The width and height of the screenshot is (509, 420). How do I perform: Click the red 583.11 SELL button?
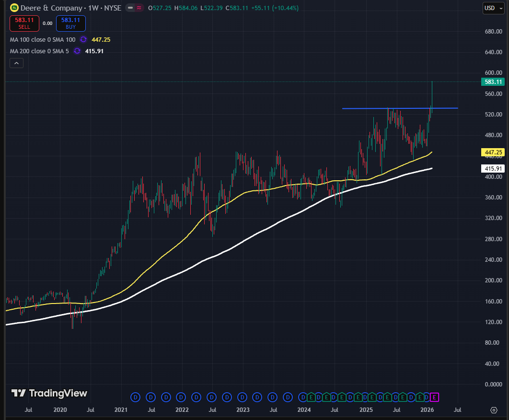24,23
